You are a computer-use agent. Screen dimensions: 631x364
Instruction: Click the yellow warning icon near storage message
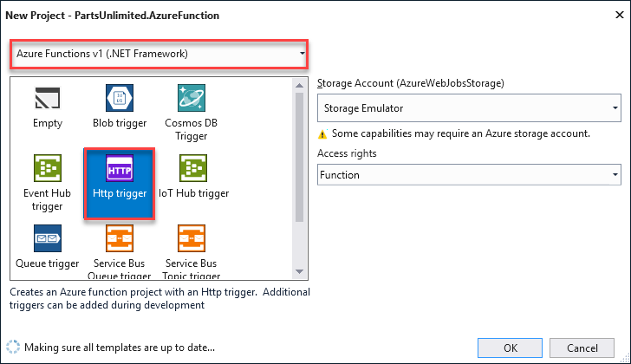(322, 134)
